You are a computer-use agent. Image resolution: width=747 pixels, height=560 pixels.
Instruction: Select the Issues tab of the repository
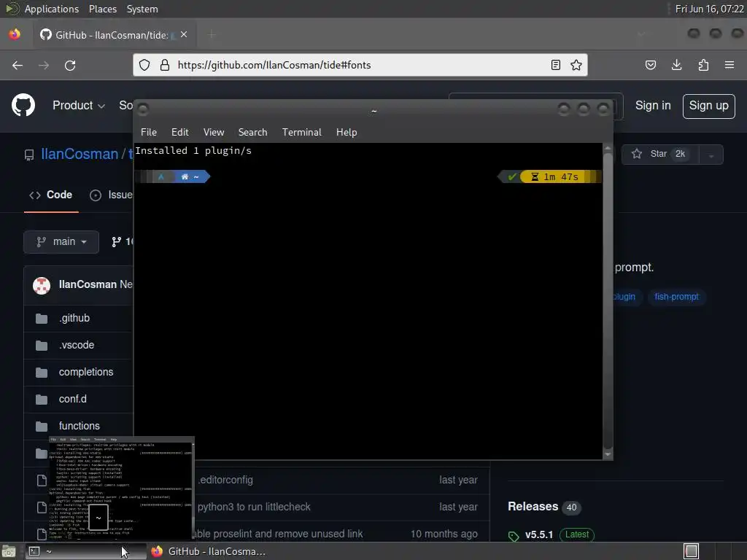pyautogui.click(x=112, y=195)
